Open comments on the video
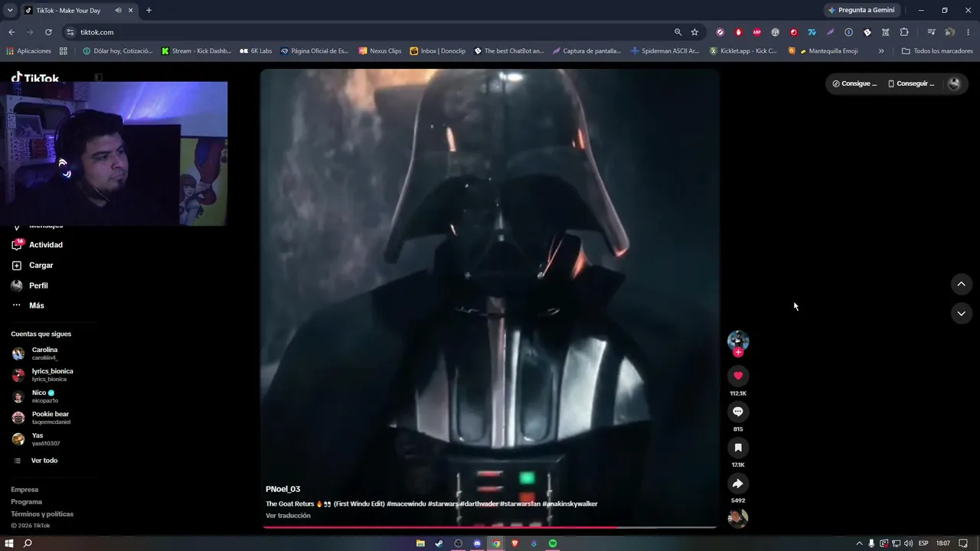The height and width of the screenshot is (551, 980). pos(738,412)
